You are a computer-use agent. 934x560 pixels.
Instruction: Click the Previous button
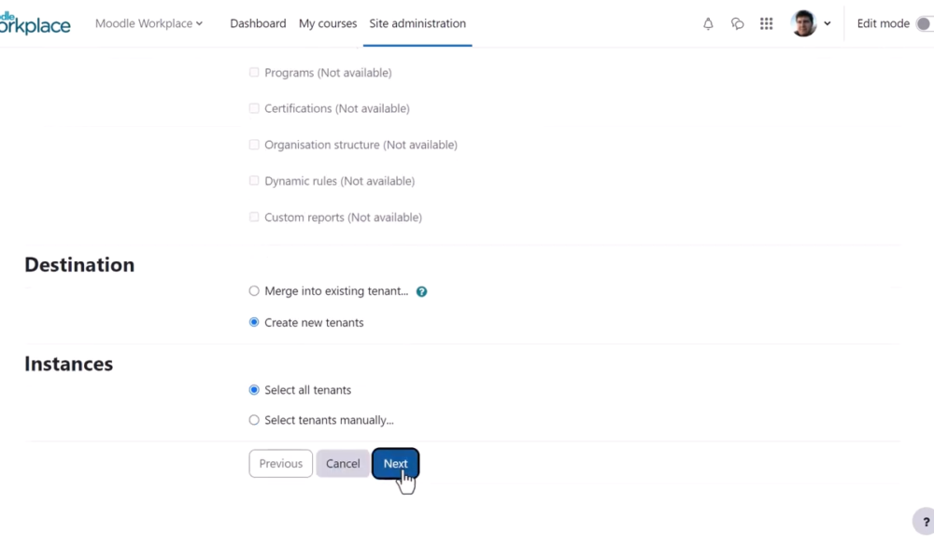[x=280, y=464]
